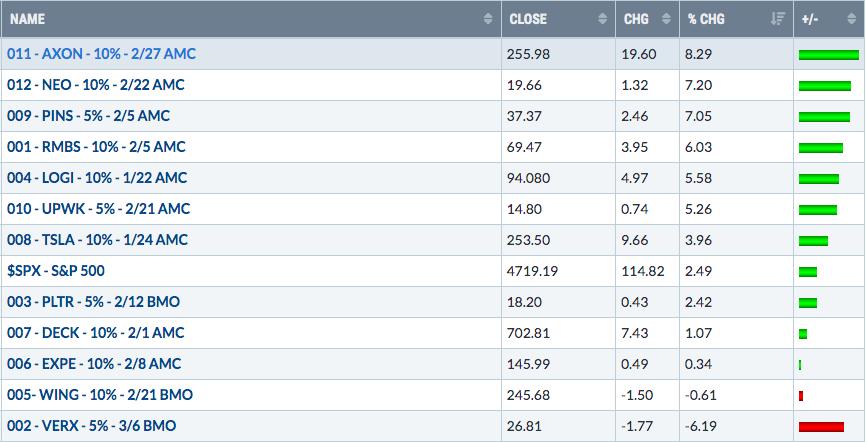Sort table by NAME column sort icon
The height and width of the screenshot is (442, 866).
point(488,19)
